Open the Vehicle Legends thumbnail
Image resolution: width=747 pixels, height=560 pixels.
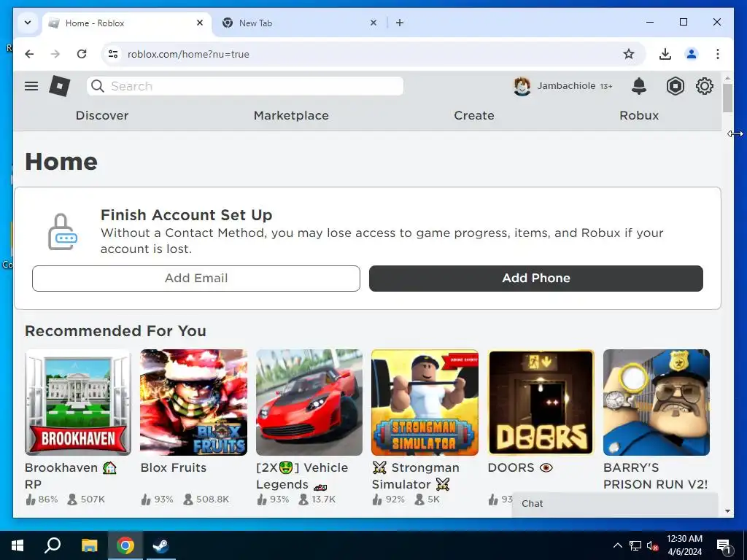309,402
